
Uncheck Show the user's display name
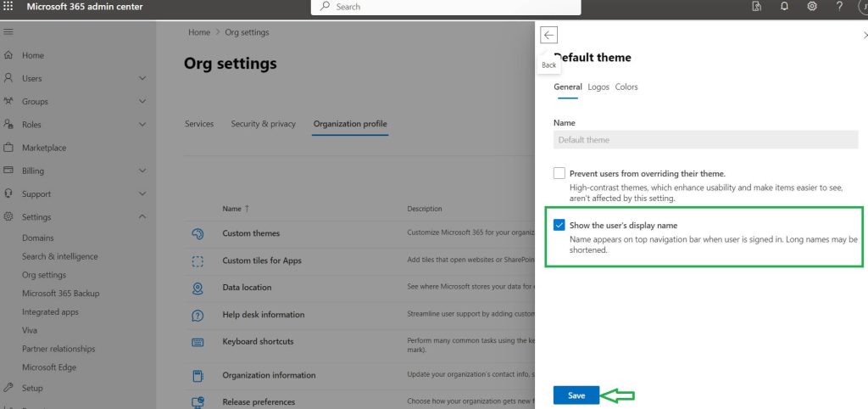(x=559, y=225)
